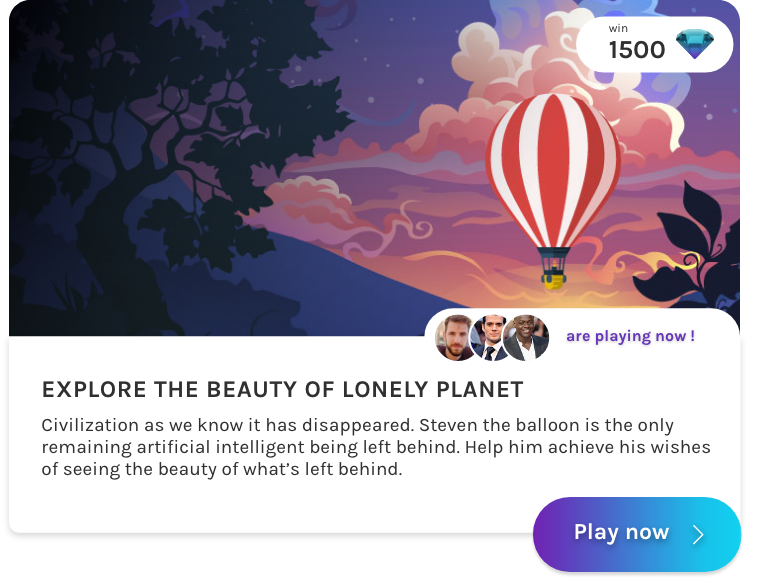Click the chevron arrow beside Play now
The image size is (771, 584).
pos(698,535)
